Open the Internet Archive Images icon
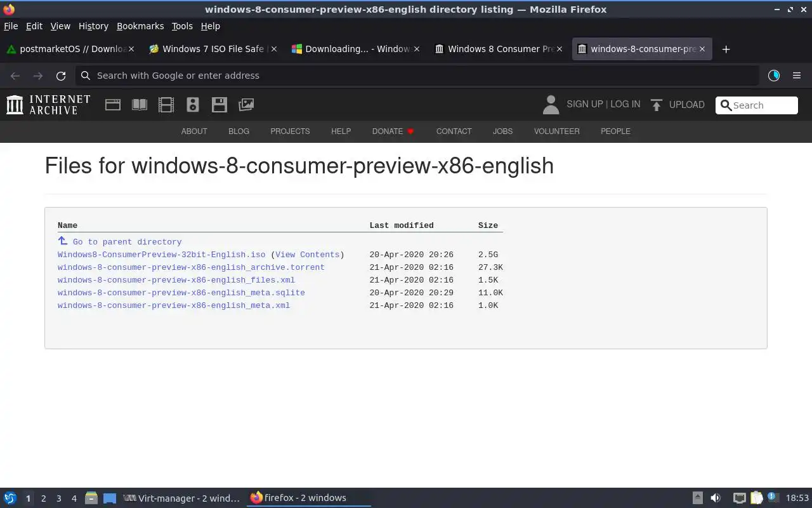 pos(246,105)
